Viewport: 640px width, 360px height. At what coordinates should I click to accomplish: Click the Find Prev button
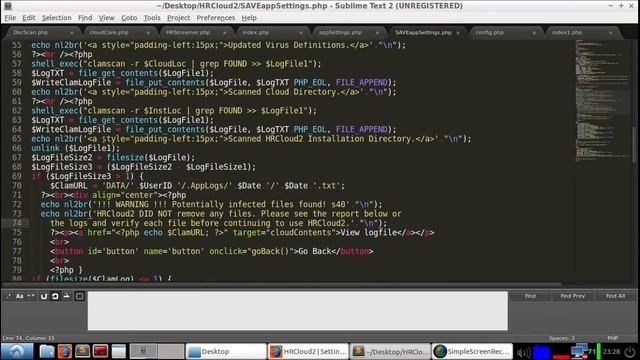(x=572, y=296)
